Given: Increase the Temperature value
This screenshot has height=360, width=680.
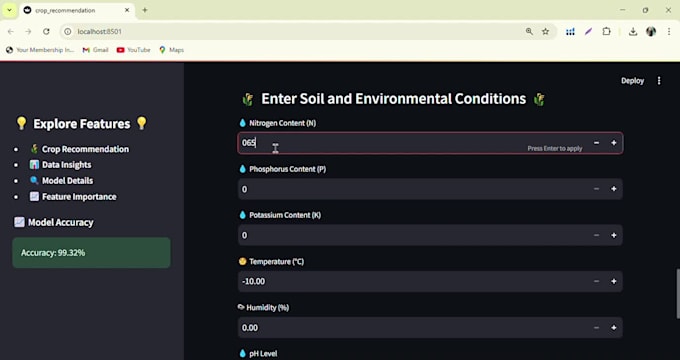Looking at the screenshot, I should [614, 281].
